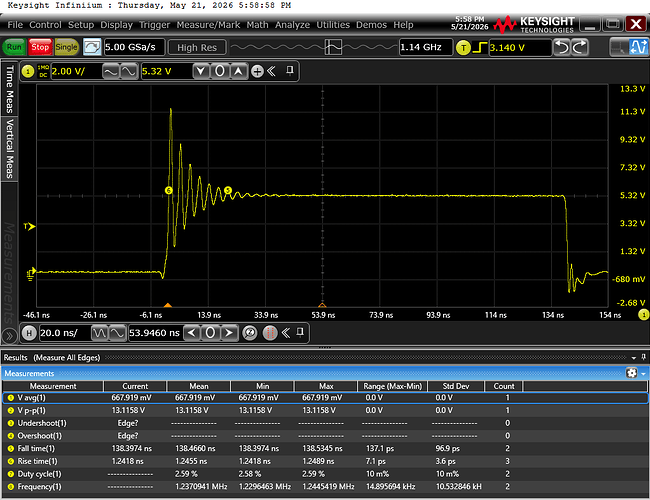Open the Results panel dropdown arrow
Viewport: 650px width, 500px height.
click(634, 358)
